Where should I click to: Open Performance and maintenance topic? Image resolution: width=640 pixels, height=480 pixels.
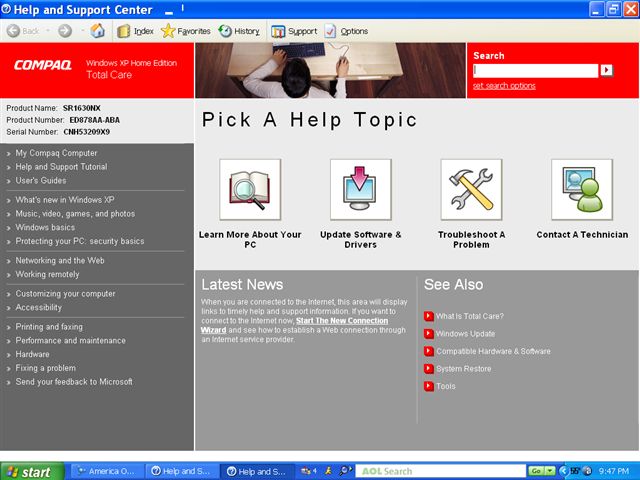point(71,340)
